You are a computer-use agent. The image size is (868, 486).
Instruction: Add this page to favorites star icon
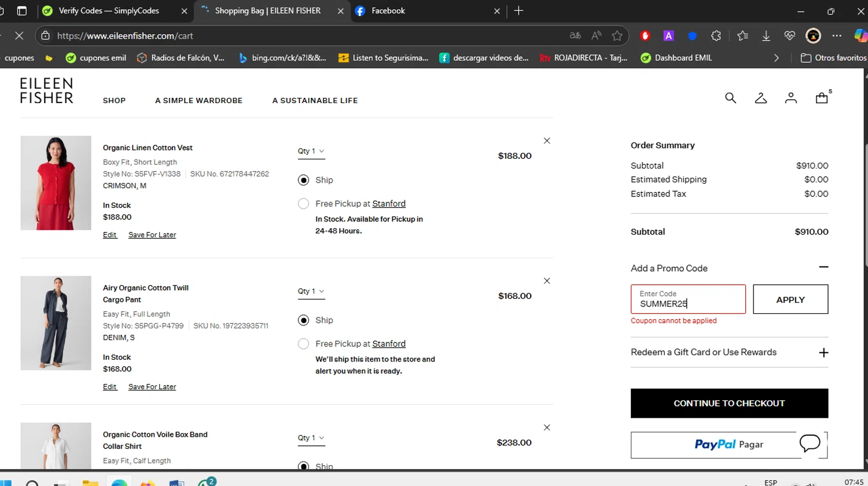pos(617,36)
